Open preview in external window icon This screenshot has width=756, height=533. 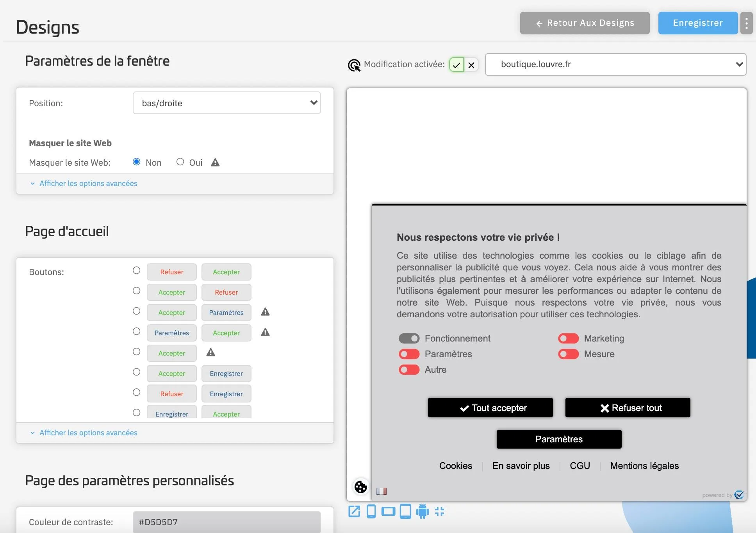(x=354, y=512)
